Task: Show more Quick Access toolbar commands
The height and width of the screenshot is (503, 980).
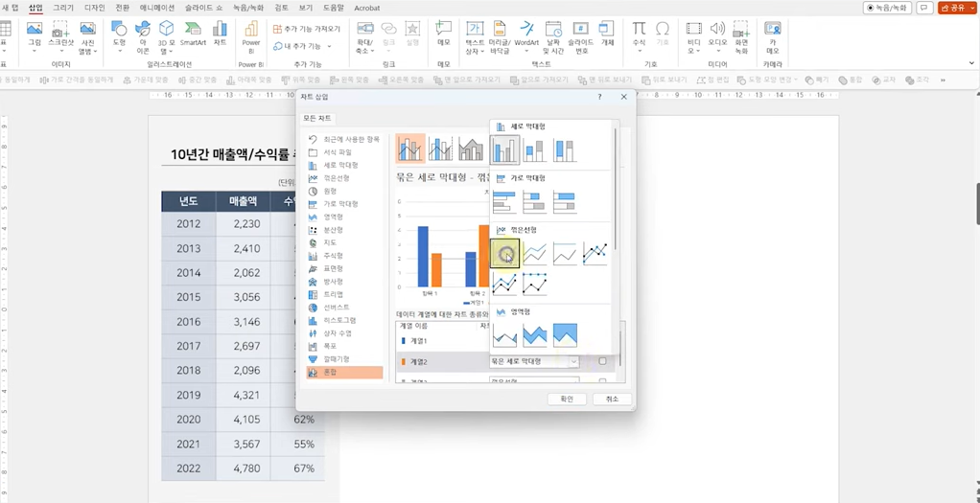Action: [943, 80]
